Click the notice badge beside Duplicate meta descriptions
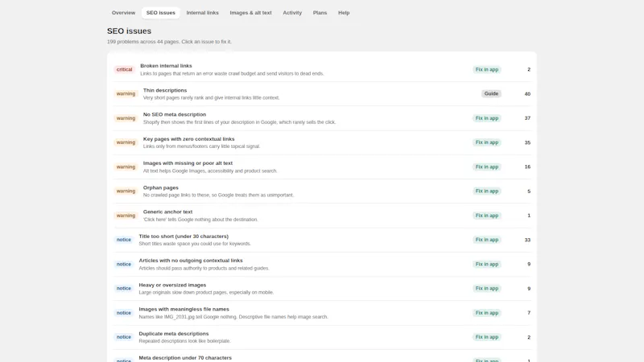 tap(124, 337)
